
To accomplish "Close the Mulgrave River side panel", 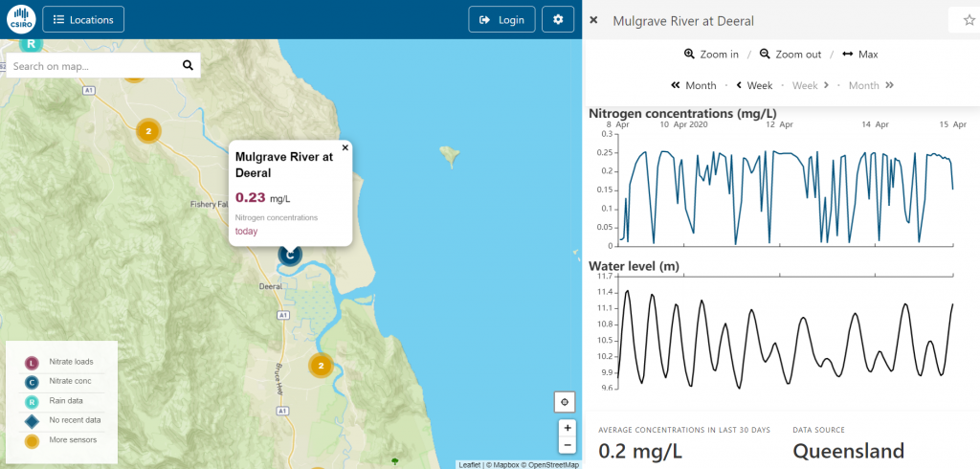I will [593, 20].
